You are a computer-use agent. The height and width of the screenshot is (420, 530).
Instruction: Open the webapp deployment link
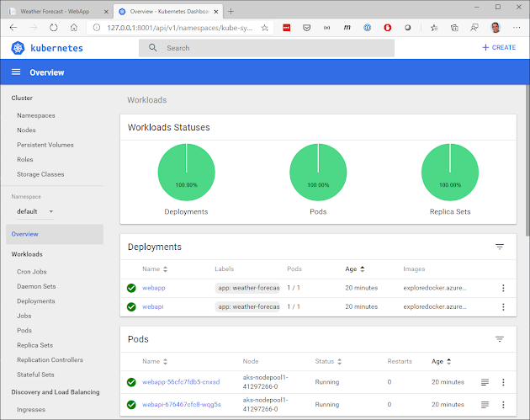pos(154,288)
